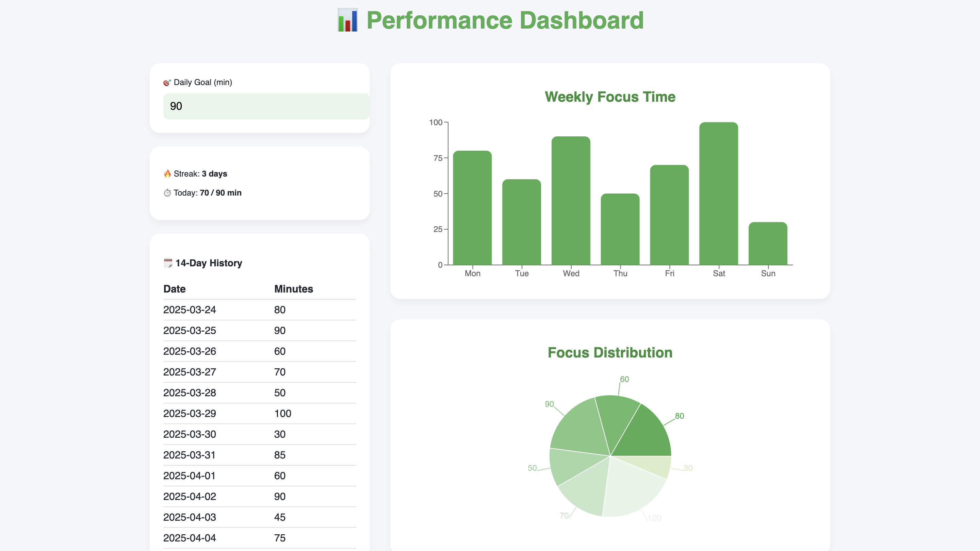Image resolution: width=980 pixels, height=551 pixels.
Task: Click the flame icon next to Streak
Action: point(167,174)
